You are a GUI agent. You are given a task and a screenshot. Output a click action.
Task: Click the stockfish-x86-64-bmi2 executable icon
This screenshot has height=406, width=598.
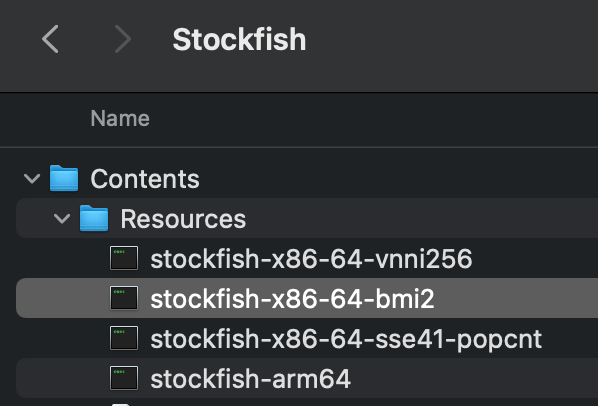tap(124, 298)
